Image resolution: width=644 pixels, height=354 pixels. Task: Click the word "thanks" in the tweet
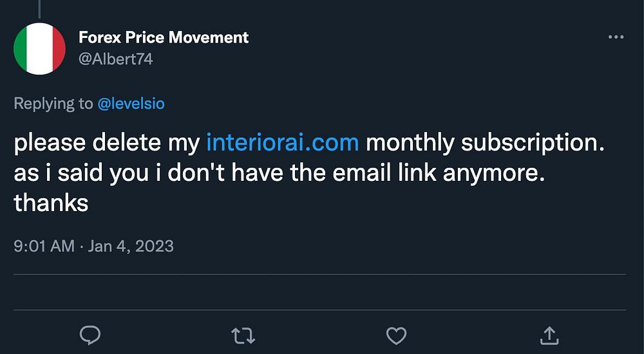click(x=51, y=203)
